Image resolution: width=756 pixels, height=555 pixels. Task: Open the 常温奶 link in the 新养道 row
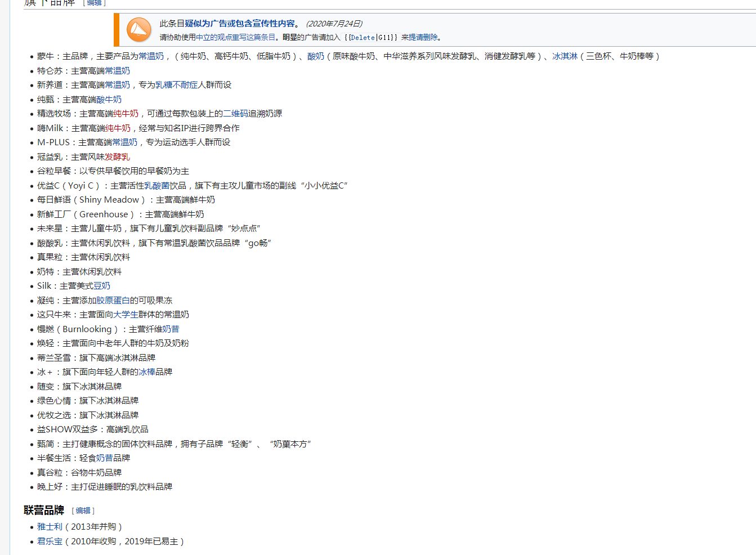click(117, 85)
